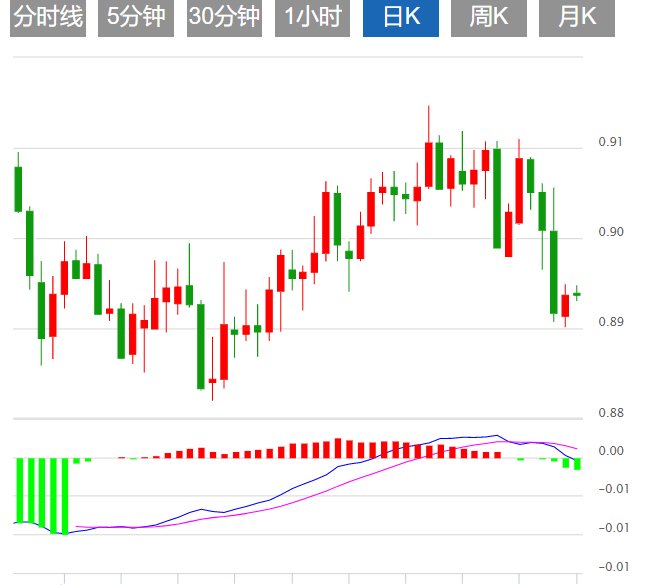Select the 5分钟 chart interval
This screenshot has width=649, height=585.
(x=136, y=17)
